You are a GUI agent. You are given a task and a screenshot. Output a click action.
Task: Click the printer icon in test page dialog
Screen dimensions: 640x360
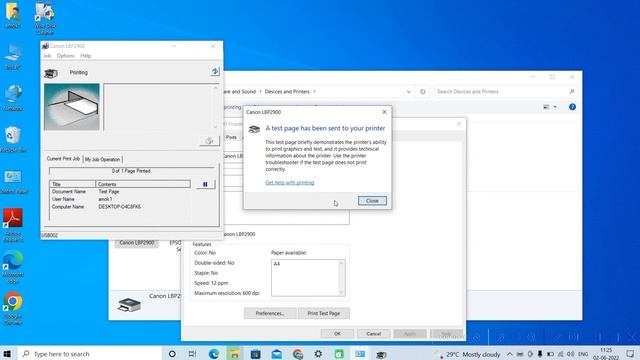pyautogui.click(x=254, y=129)
